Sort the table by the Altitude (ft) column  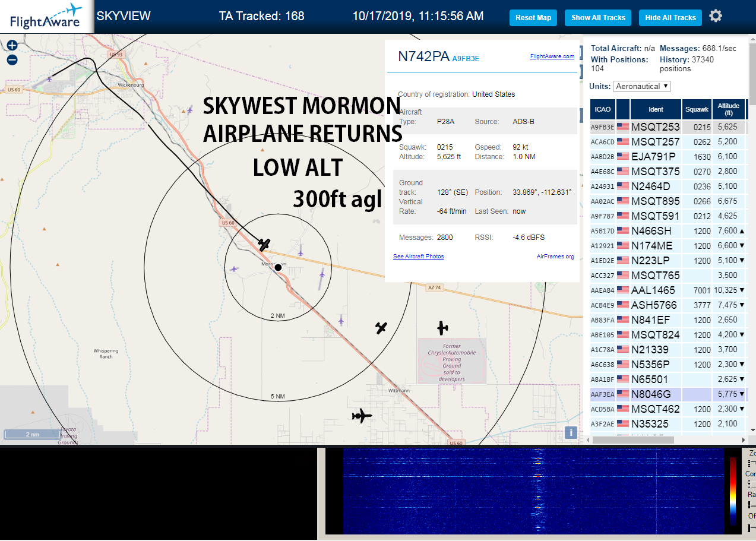[x=728, y=109]
